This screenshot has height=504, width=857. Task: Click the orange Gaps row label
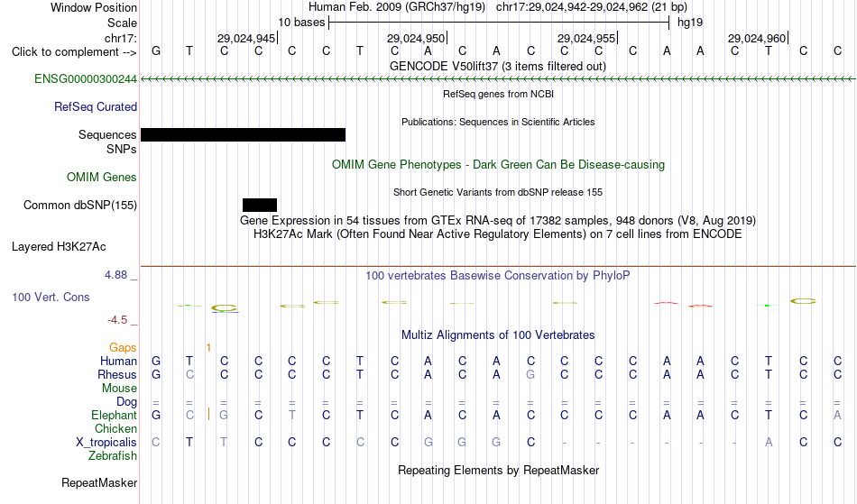[x=123, y=348]
